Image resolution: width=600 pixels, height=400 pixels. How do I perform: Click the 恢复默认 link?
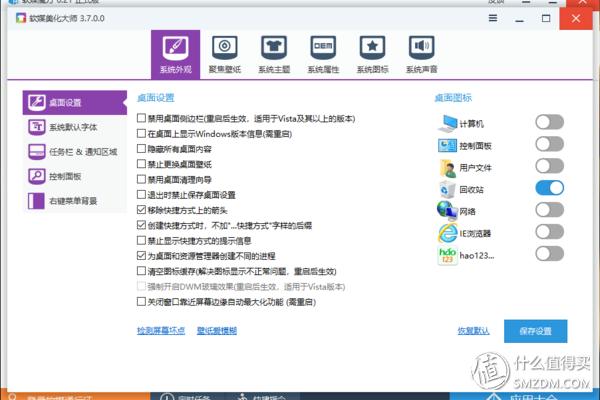[473, 330]
